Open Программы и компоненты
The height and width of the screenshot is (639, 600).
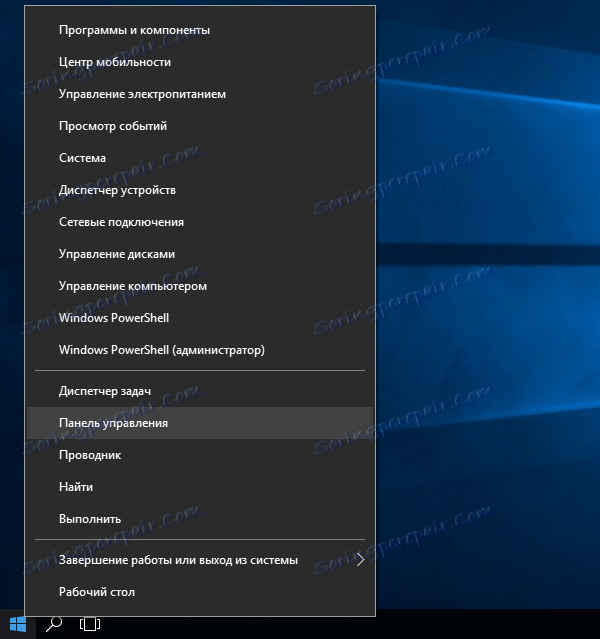(200, 30)
